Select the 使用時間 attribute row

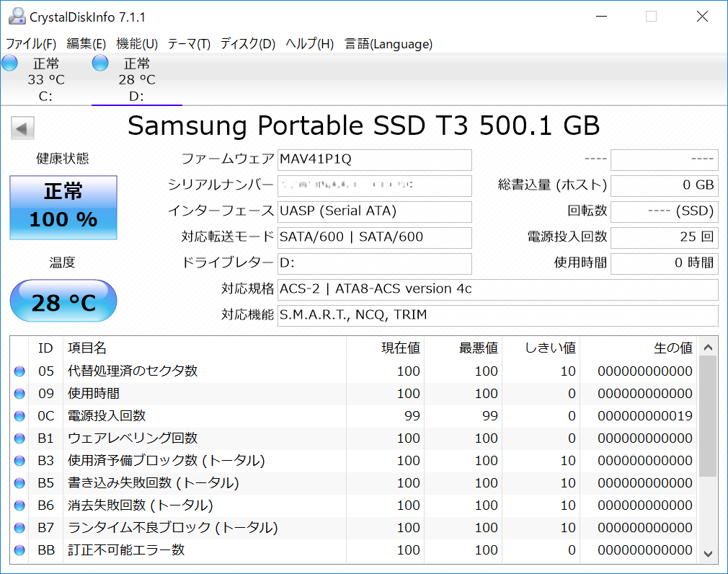click(216, 394)
